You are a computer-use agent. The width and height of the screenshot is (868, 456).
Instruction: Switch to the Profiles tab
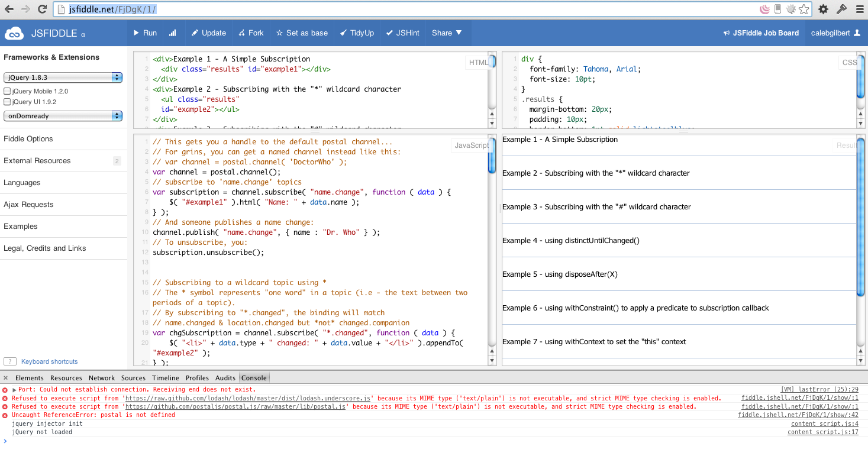(197, 378)
